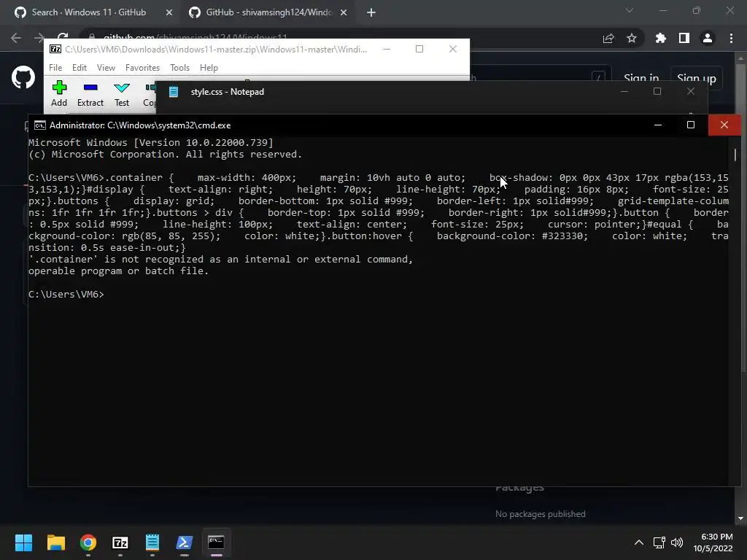747x560 pixels.
Task: Open Chrome extensions puzzle icon
Action: tap(660, 38)
